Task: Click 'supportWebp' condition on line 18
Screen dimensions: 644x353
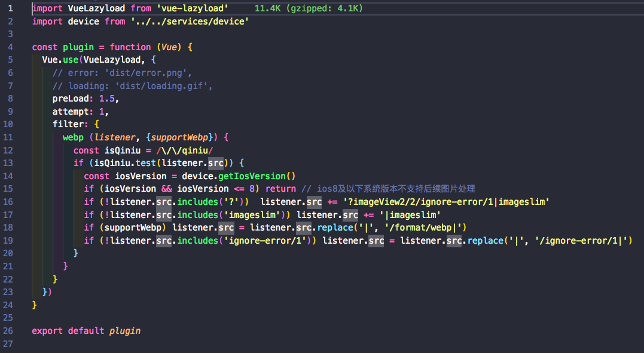Action: pyautogui.click(x=133, y=228)
